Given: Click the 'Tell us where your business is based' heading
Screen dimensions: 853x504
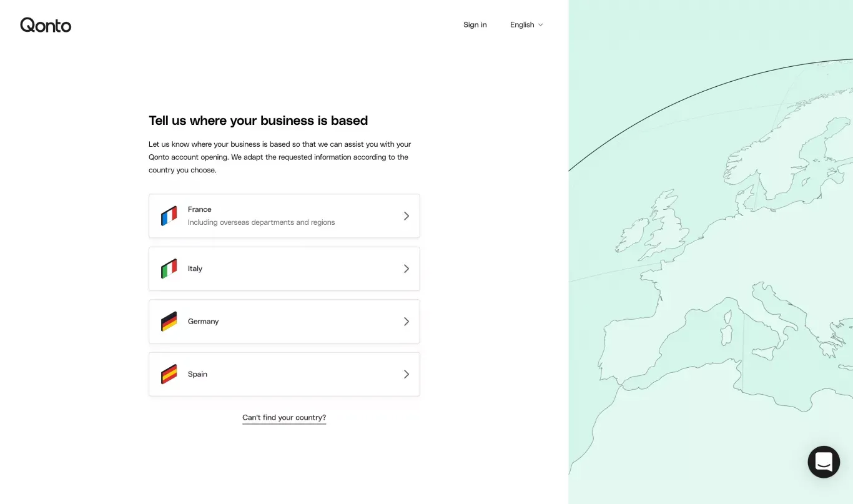Looking at the screenshot, I should pyautogui.click(x=258, y=121).
